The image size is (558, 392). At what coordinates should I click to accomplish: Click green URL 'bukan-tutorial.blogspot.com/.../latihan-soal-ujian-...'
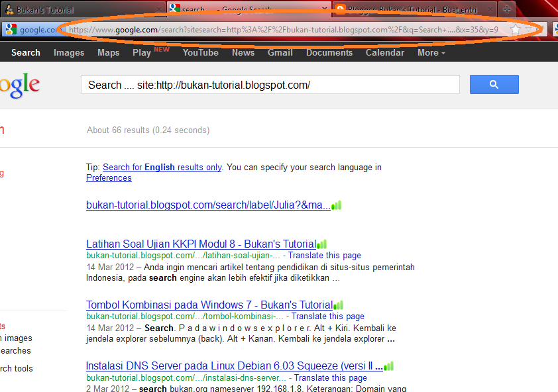(183, 256)
